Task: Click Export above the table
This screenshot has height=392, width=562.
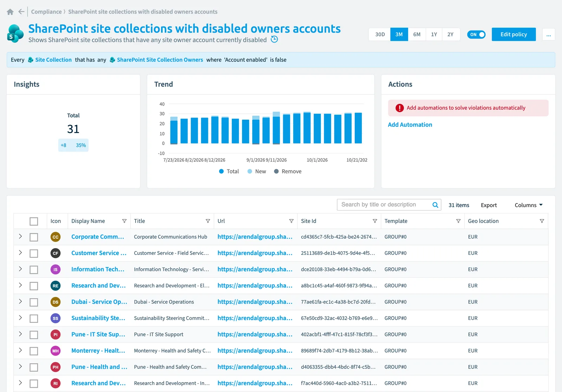Action: click(x=489, y=205)
